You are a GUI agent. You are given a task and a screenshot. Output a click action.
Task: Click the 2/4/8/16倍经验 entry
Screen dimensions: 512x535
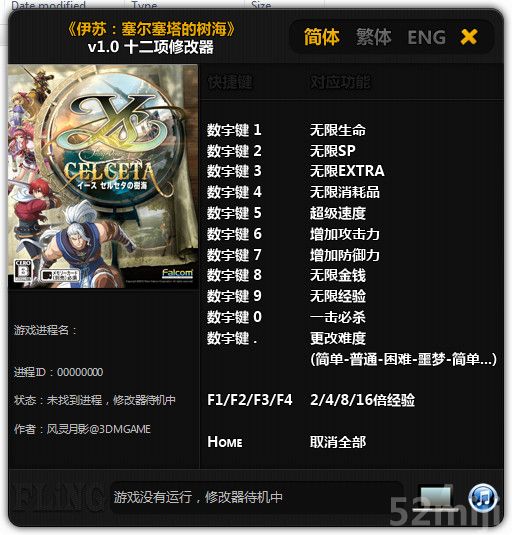pos(362,400)
